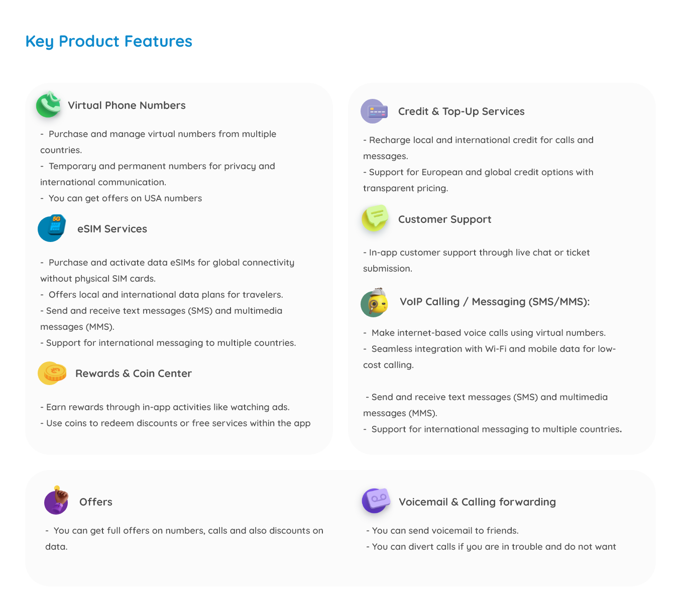686x616 pixels.
Task: Click the Voicemail & Calling forwarding heading
Action: [x=477, y=502]
